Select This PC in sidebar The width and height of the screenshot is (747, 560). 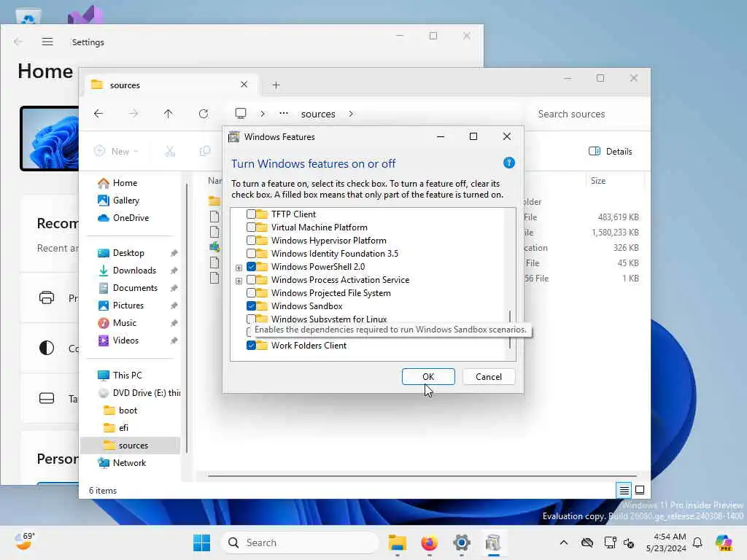coord(120,376)
